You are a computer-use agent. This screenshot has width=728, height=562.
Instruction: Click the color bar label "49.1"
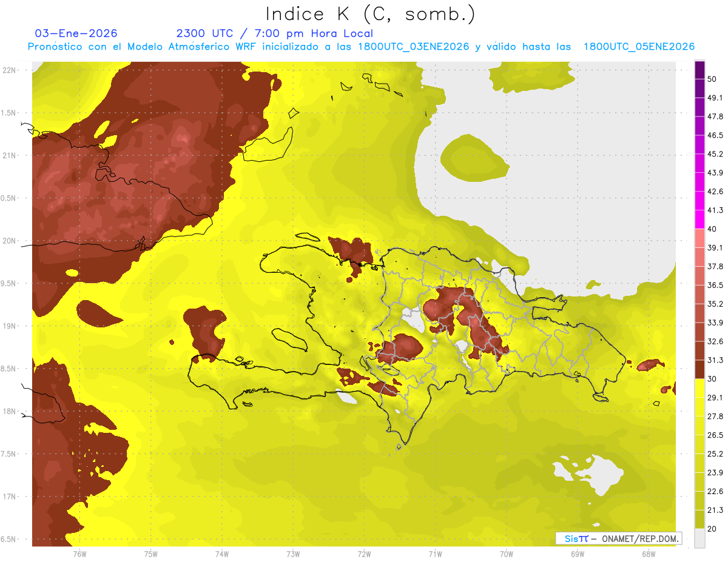pos(715,98)
